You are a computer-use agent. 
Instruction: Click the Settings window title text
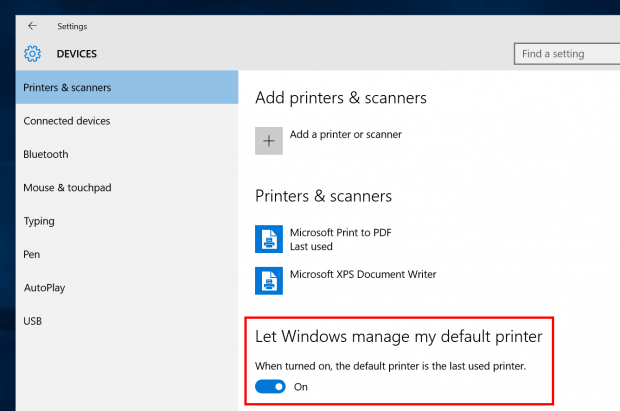72,27
